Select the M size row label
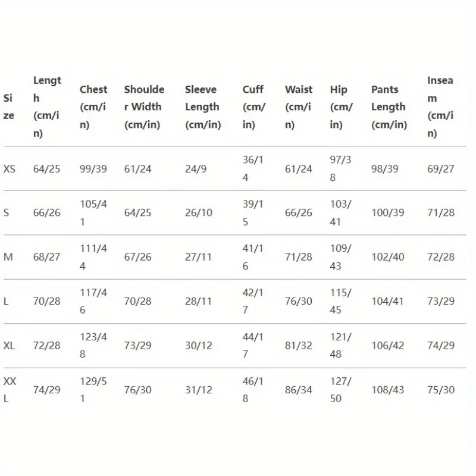 [8, 257]
